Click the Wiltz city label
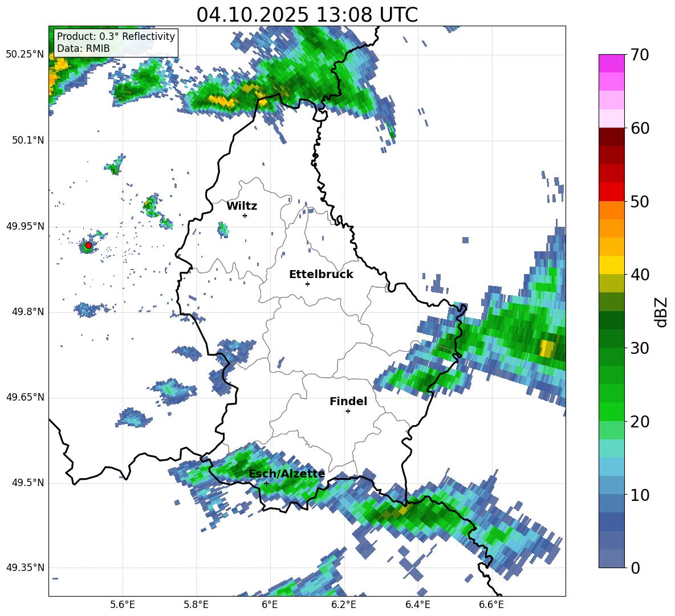The image size is (675, 616). point(242,206)
